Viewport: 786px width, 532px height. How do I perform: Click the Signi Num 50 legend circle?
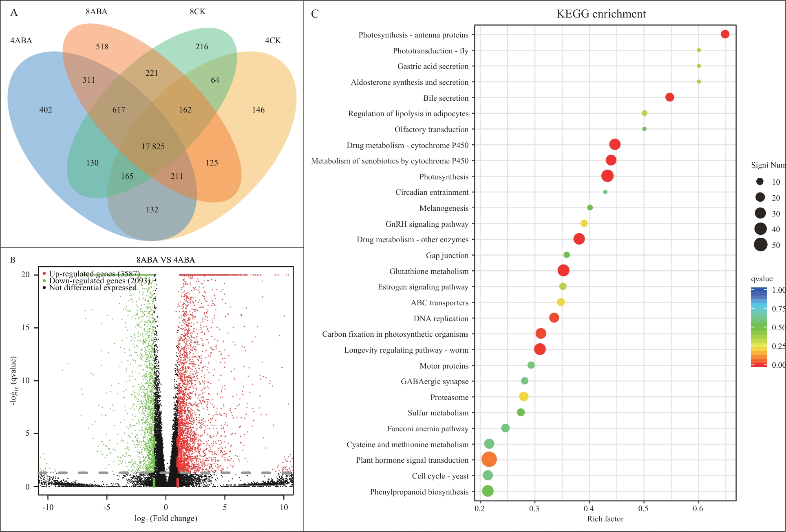(760, 245)
